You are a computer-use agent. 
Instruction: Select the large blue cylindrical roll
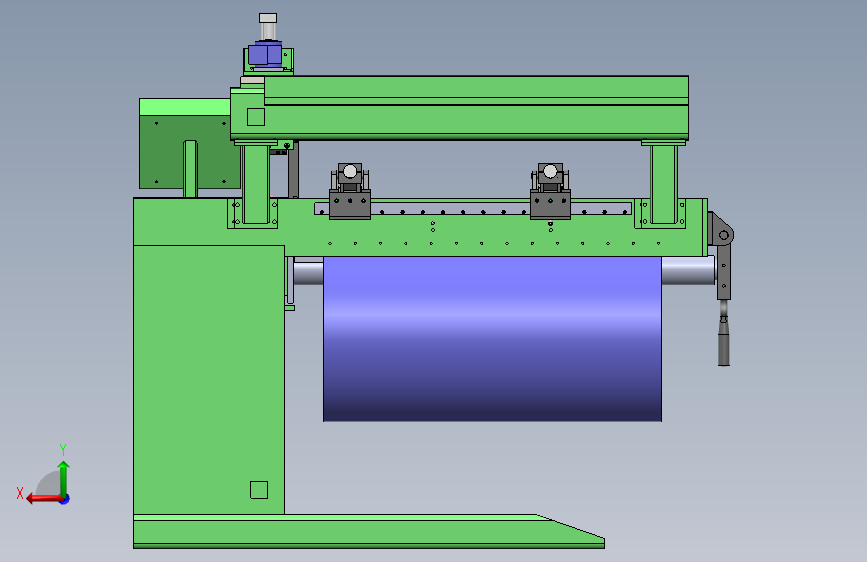click(492, 339)
